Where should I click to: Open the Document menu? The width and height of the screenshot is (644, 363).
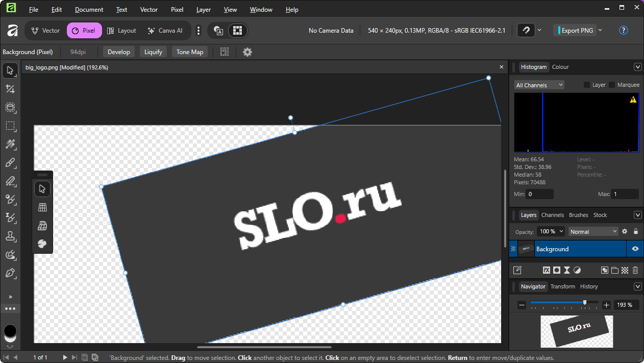click(89, 9)
